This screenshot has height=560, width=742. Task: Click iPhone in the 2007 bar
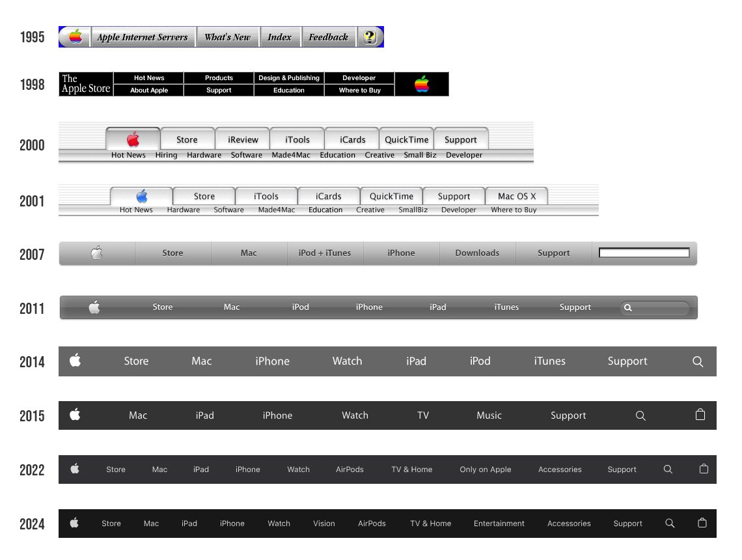(x=402, y=253)
